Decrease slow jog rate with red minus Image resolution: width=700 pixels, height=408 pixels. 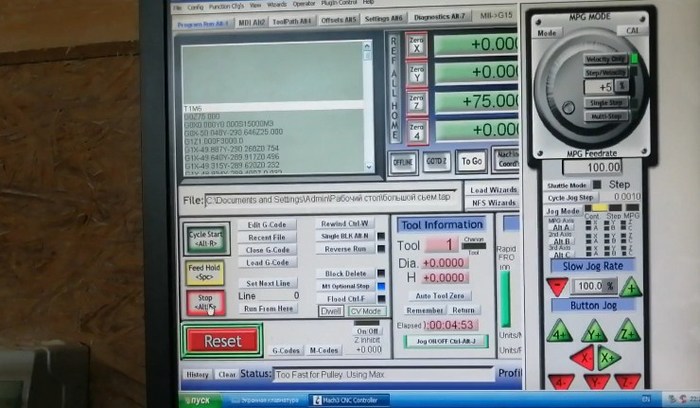pos(558,286)
